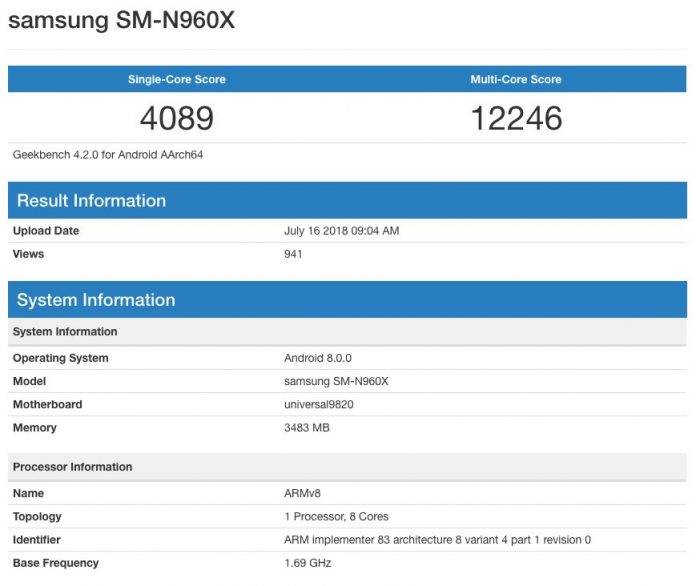
Task: Select the 'Upload Date' label
Action: tap(46, 231)
